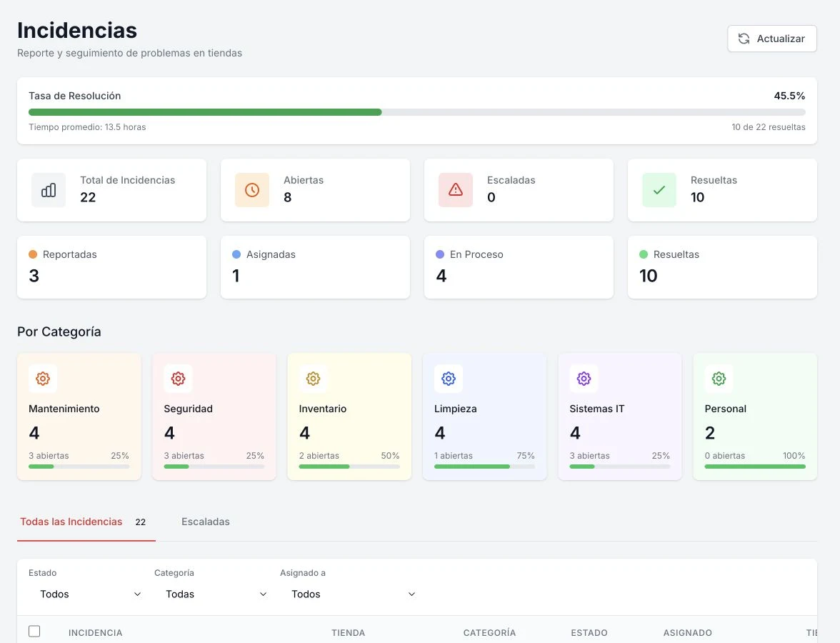Open the Abiertas summary card label
Image resolution: width=840 pixels, height=643 pixels.
click(303, 180)
